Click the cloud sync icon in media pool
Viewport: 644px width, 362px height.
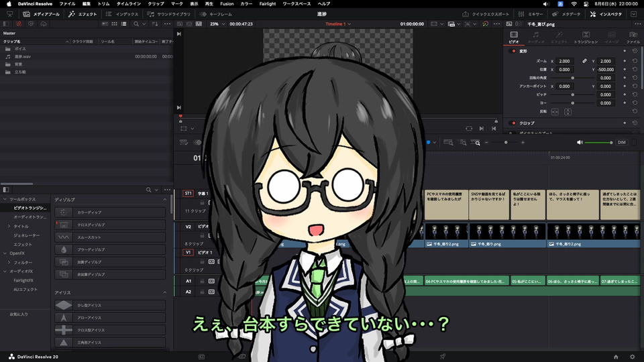(44, 24)
